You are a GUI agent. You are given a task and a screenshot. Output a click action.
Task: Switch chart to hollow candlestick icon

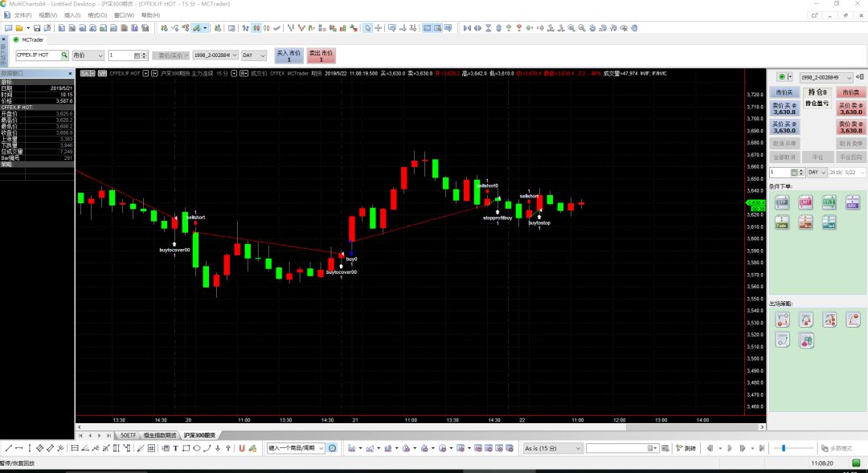[x=266, y=27]
